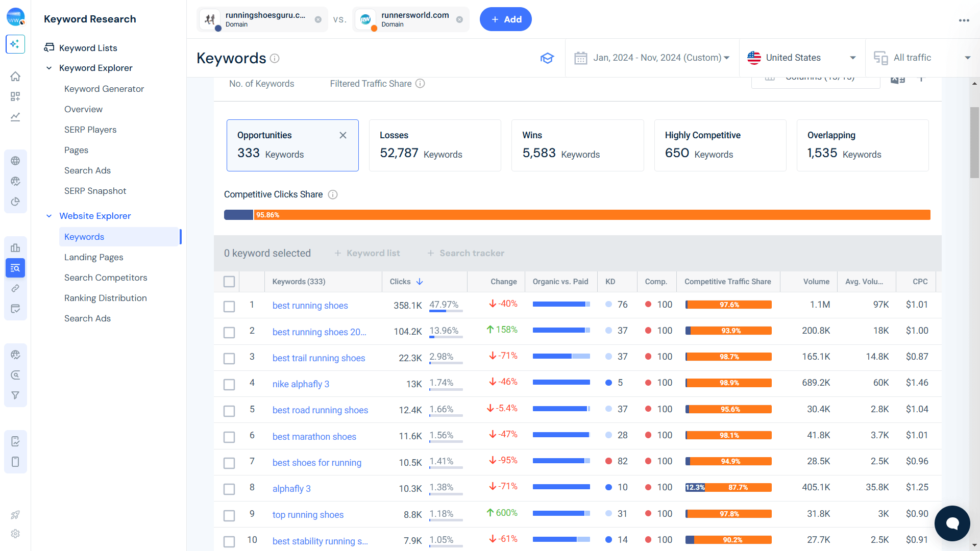Close the Opportunities filter card with X
The image size is (980, 551).
[343, 135]
